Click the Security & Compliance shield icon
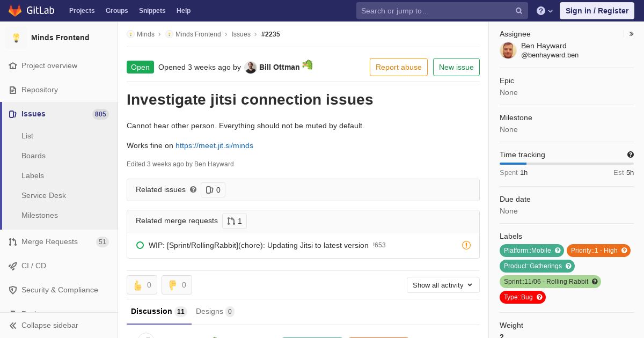Screen dimensions: 644x338 [13, 290]
